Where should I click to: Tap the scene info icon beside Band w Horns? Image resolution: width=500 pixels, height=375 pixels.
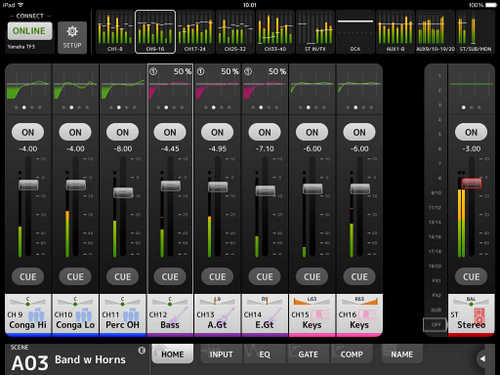142,350
